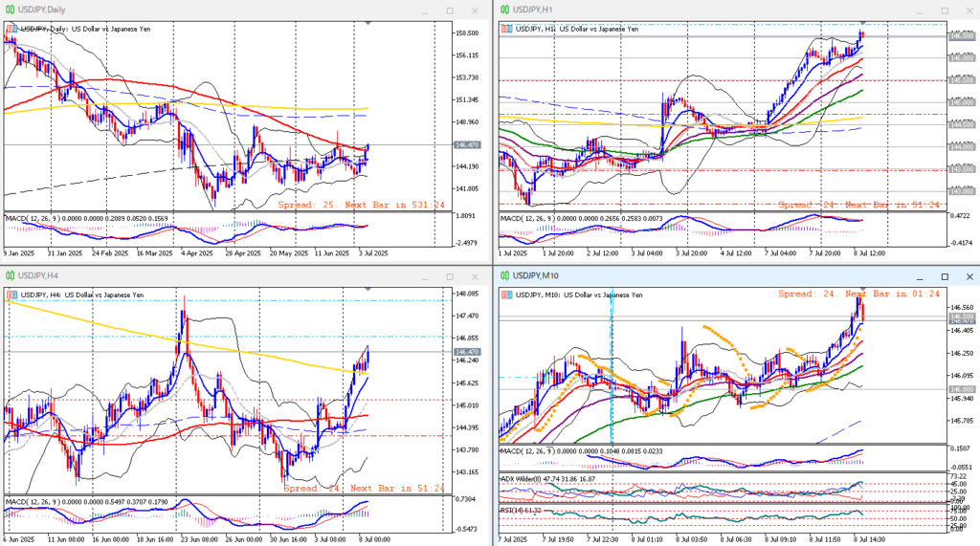The image size is (980, 546).
Task: Click the highlighted 146.000 price label on M10 chart
Action: pyautogui.click(x=961, y=389)
